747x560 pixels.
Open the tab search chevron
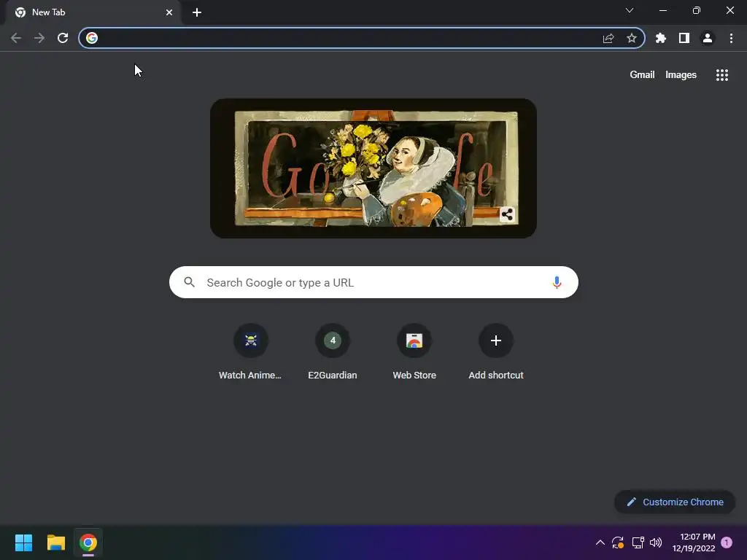[630, 10]
